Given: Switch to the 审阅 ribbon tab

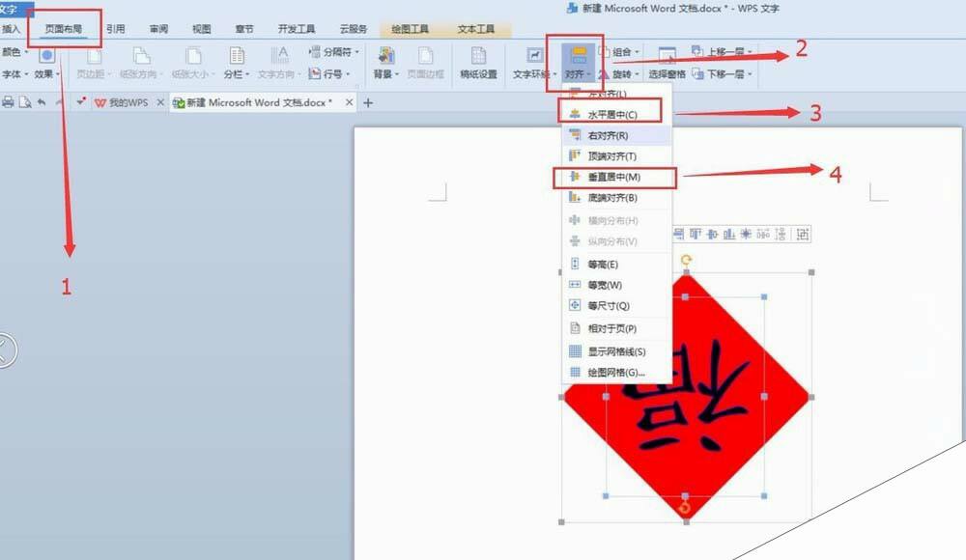Looking at the screenshot, I should point(158,29).
